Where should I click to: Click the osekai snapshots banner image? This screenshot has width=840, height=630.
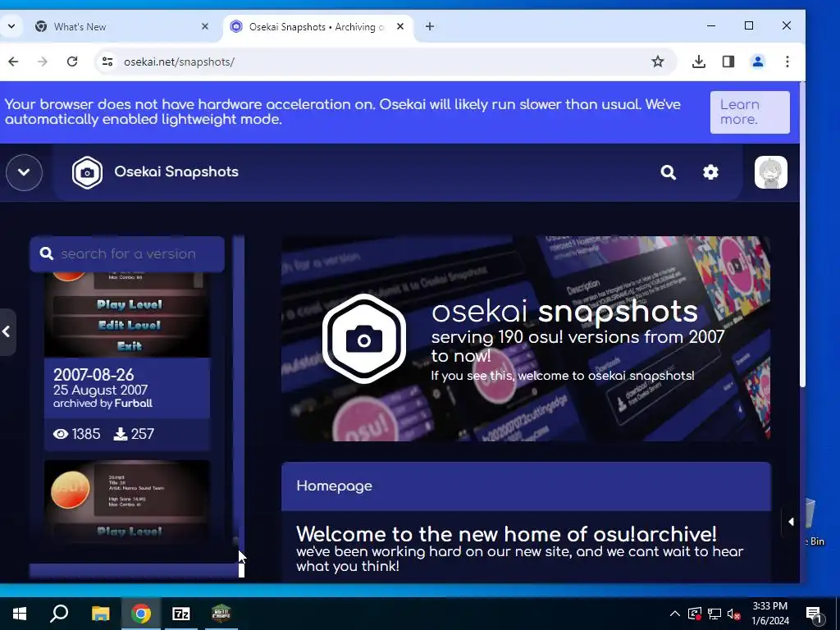click(526, 339)
